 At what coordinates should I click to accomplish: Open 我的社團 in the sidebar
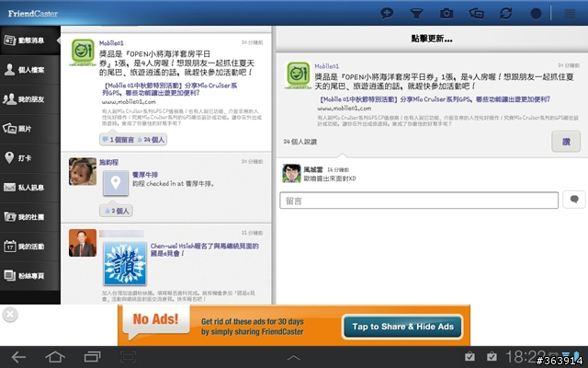coord(30,217)
